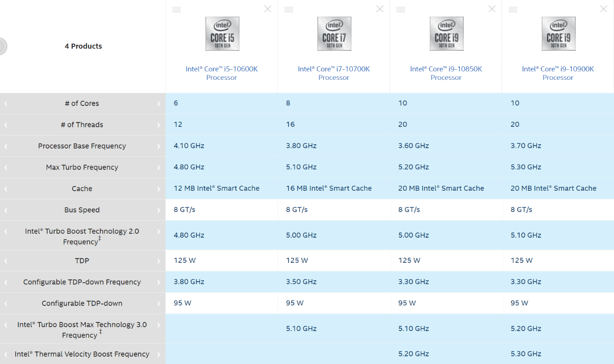Click the 4.10 GHz base frequency value
614x364 pixels.
[x=189, y=146]
